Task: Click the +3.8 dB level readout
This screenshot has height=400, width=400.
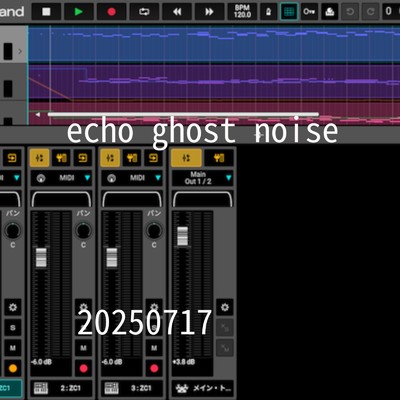Action: click(x=184, y=362)
